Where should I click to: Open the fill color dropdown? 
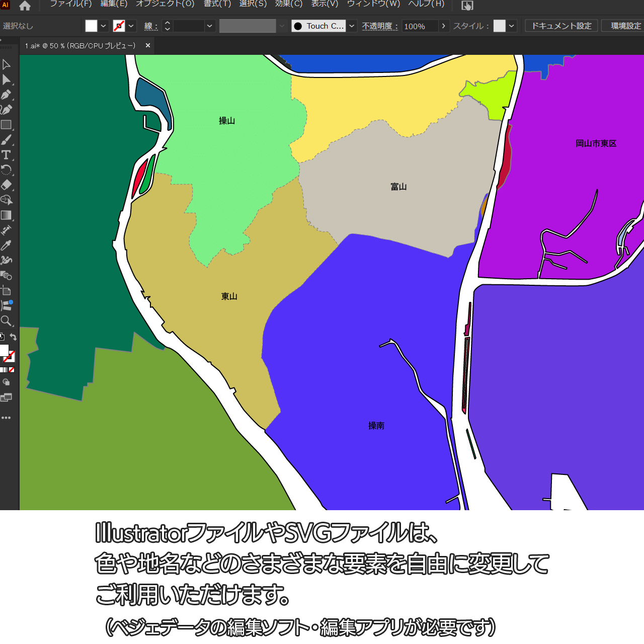[104, 26]
